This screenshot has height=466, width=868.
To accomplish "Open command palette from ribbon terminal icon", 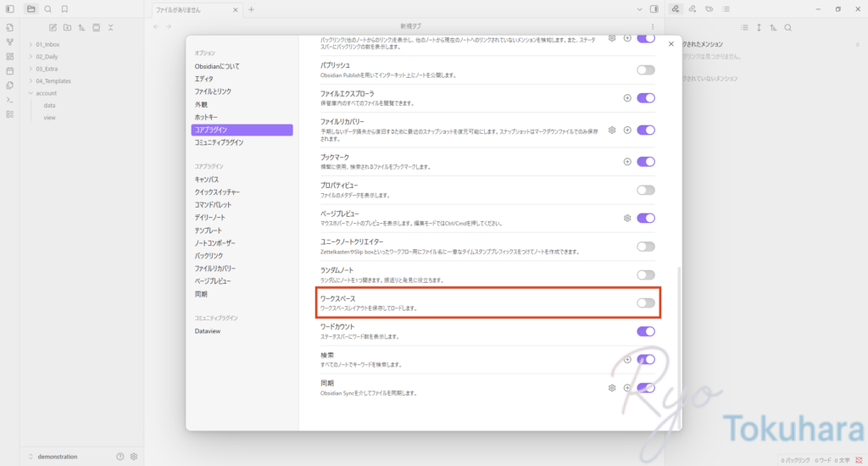I will click(x=9, y=99).
